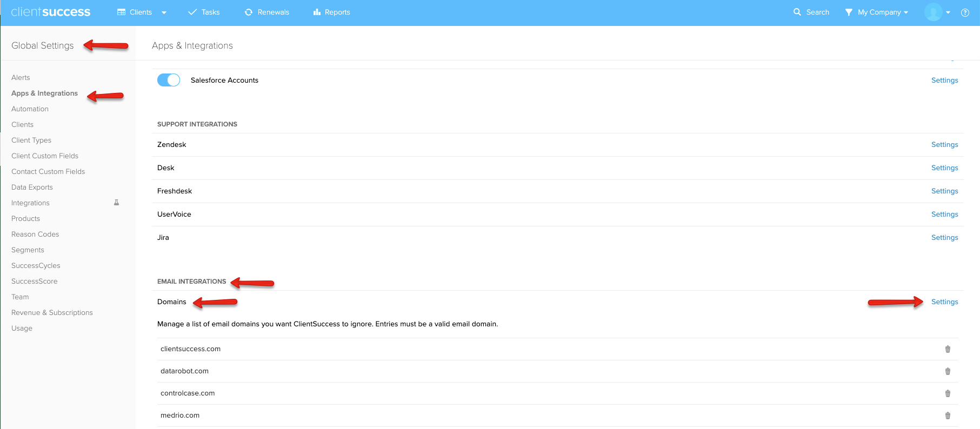
Task: Expand the My Company dropdown caret
Action: [906, 12]
